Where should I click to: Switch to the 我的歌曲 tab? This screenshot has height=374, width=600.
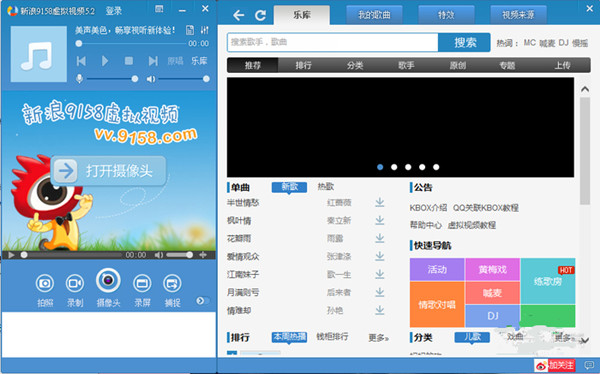[374, 15]
